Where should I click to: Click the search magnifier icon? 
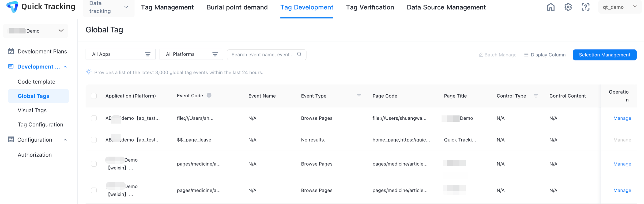tap(299, 54)
